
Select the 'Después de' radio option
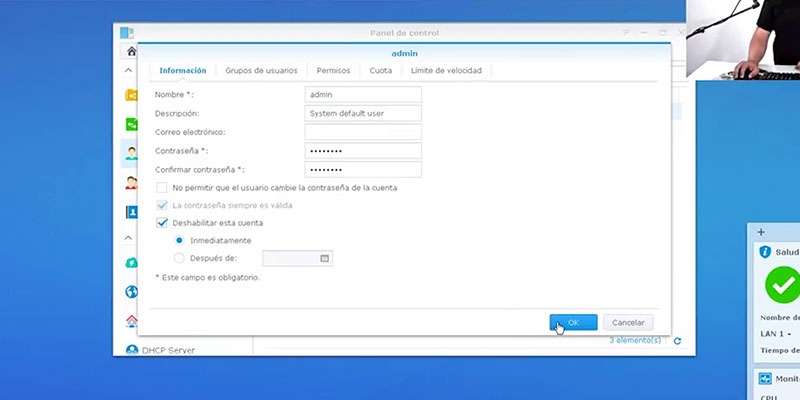click(x=179, y=258)
